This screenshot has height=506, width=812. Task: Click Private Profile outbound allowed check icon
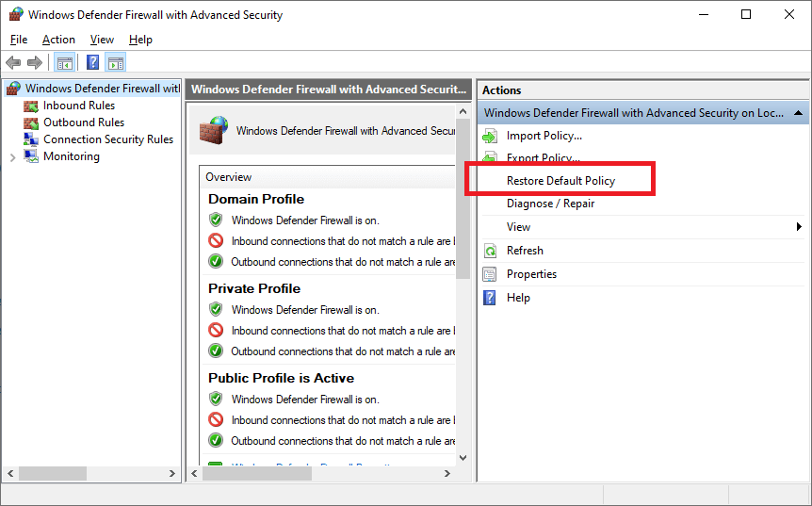216,351
